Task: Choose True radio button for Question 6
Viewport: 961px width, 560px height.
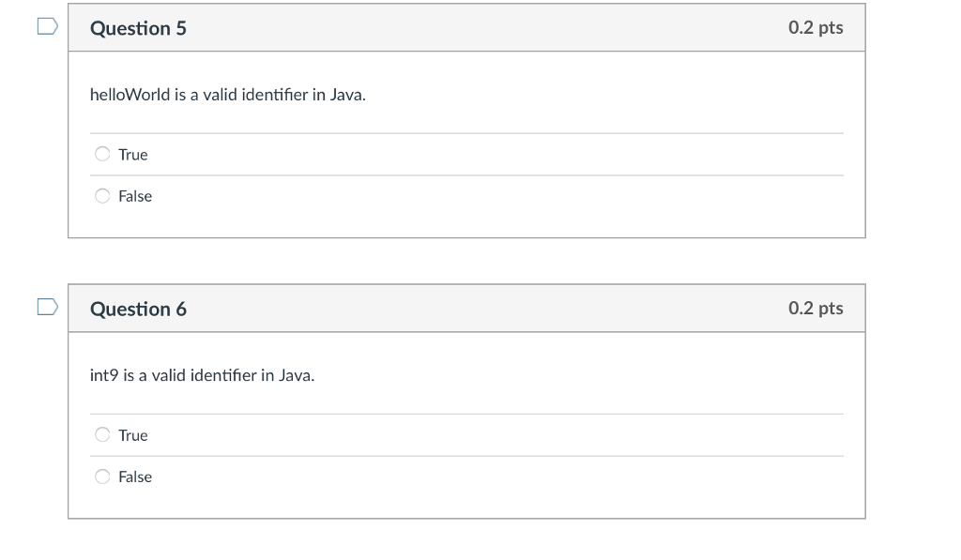Action: click(x=102, y=434)
